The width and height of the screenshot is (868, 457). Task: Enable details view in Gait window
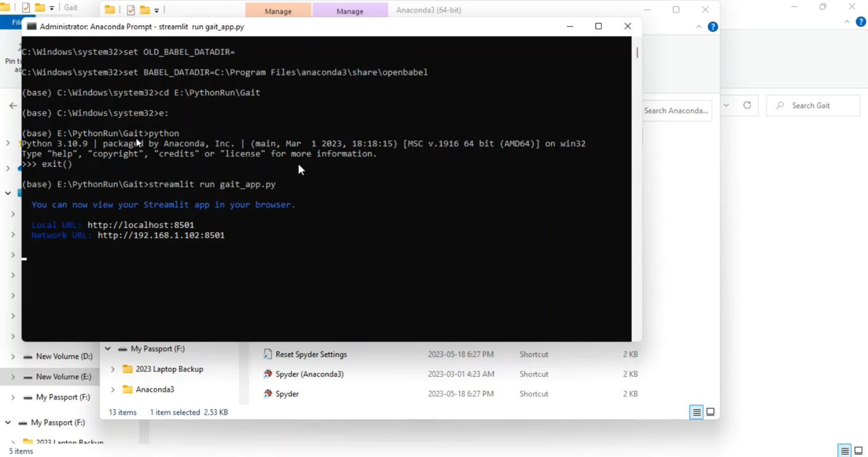pyautogui.click(x=845, y=451)
